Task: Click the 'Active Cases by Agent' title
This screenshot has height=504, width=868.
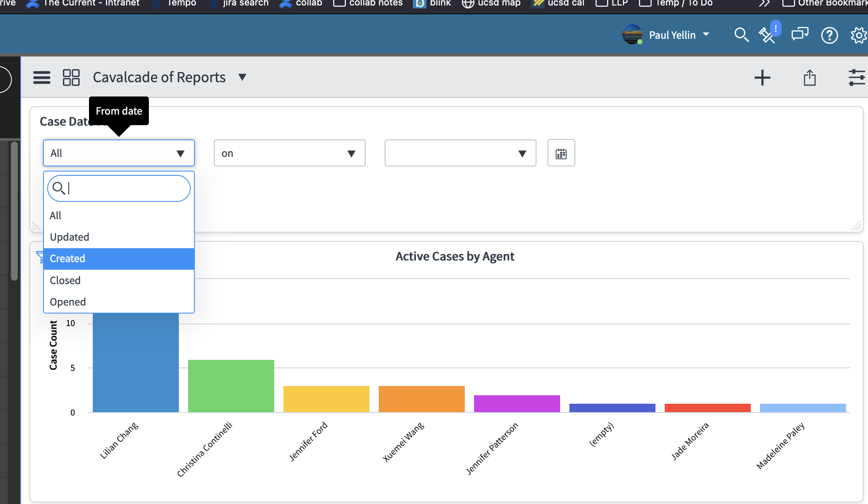Action: point(455,256)
